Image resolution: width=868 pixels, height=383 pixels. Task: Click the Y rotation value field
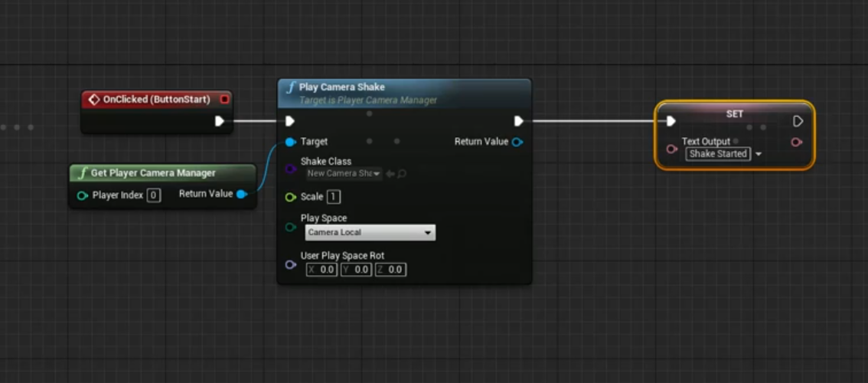click(x=356, y=270)
